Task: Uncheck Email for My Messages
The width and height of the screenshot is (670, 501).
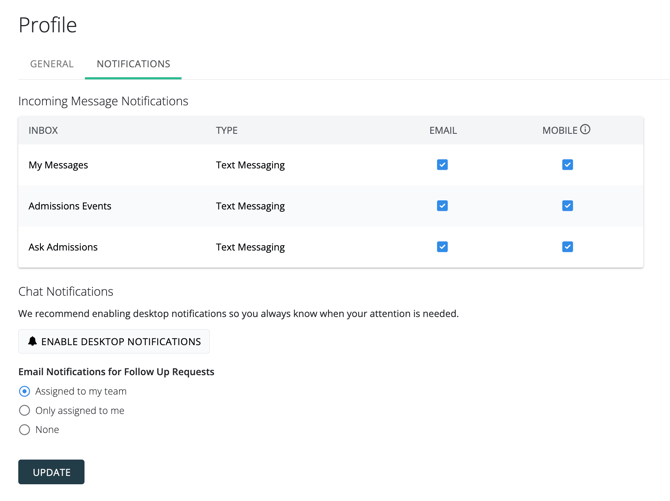Action: coord(442,165)
